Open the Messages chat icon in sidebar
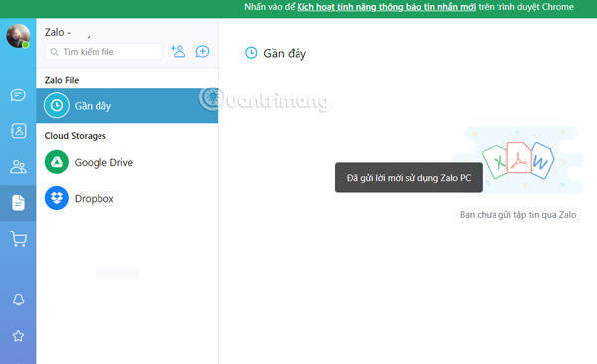Screen dimensions: 597x364 tap(18, 94)
